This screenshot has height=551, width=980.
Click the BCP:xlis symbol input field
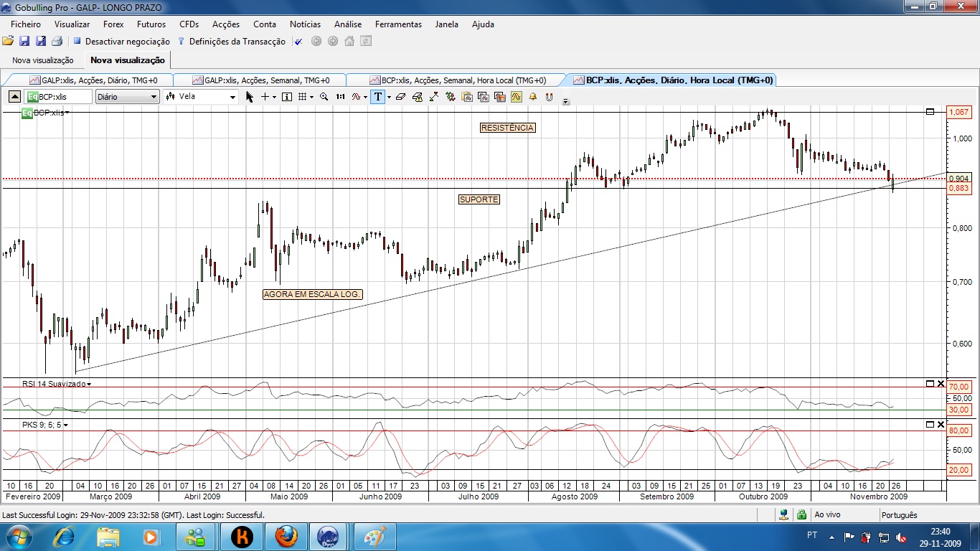[x=58, y=97]
